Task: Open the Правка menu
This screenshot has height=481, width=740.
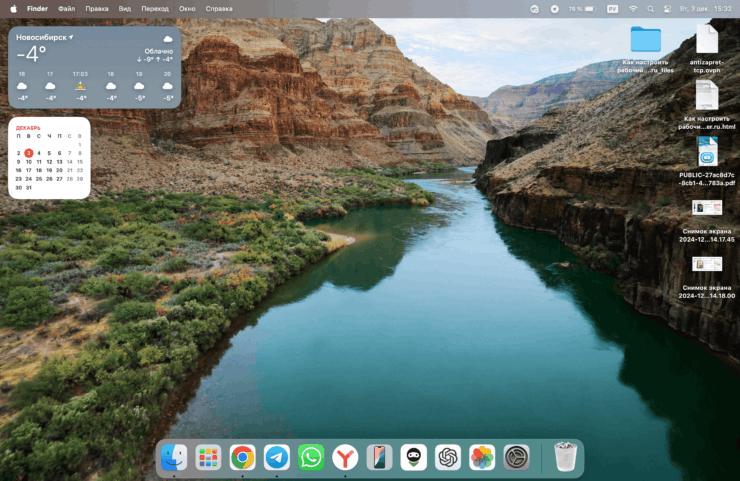Action: [x=97, y=8]
